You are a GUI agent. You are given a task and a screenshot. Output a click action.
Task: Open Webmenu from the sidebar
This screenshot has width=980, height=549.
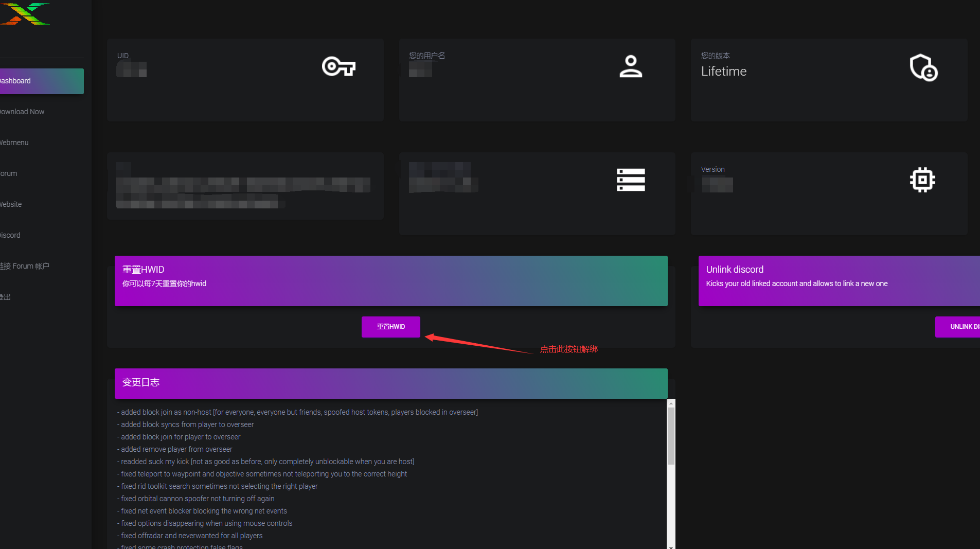point(14,143)
